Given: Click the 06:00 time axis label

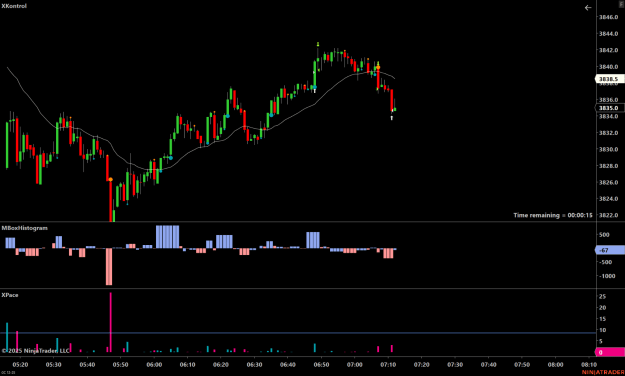Looking at the screenshot, I should [x=154, y=365].
